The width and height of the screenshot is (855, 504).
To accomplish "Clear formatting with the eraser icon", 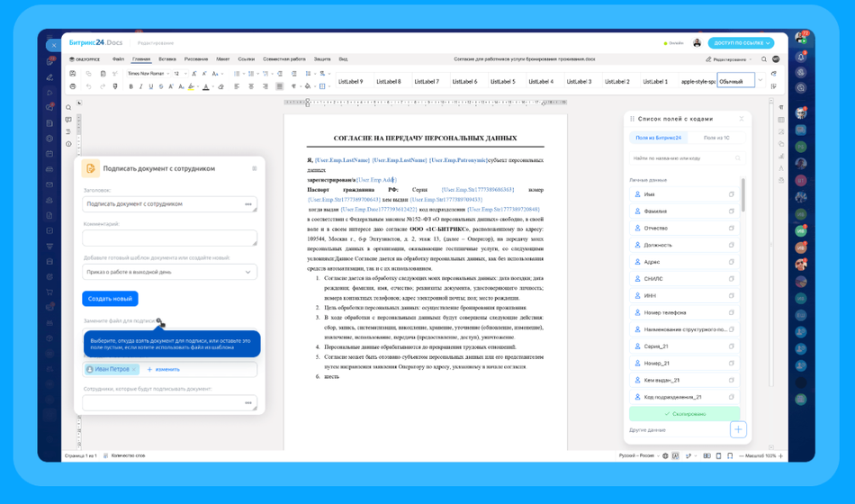I will pos(220,86).
